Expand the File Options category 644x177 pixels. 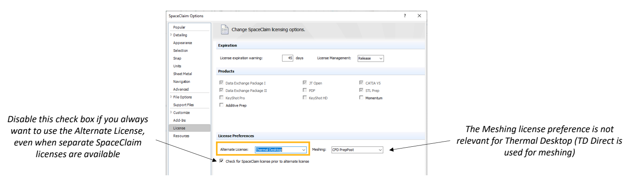(x=171, y=97)
